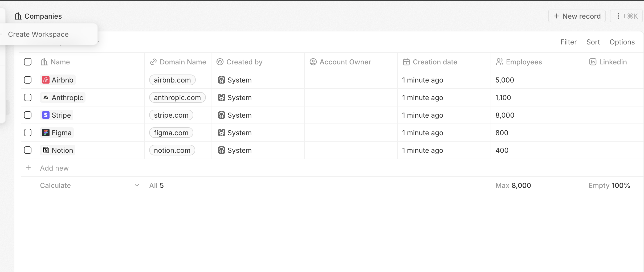Open the Max 8,000 aggregate dropdown

[x=513, y=186]
